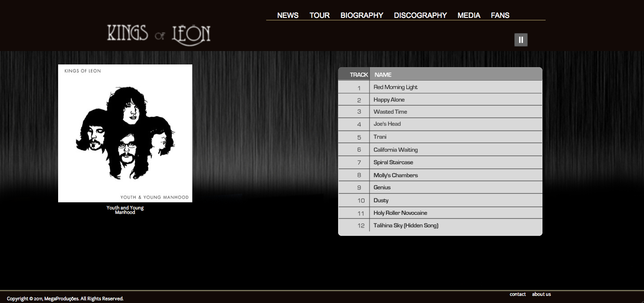Viewport: 644px width, 303px height.
Task: Select track Red Morning Light
Action: [395, 87]
